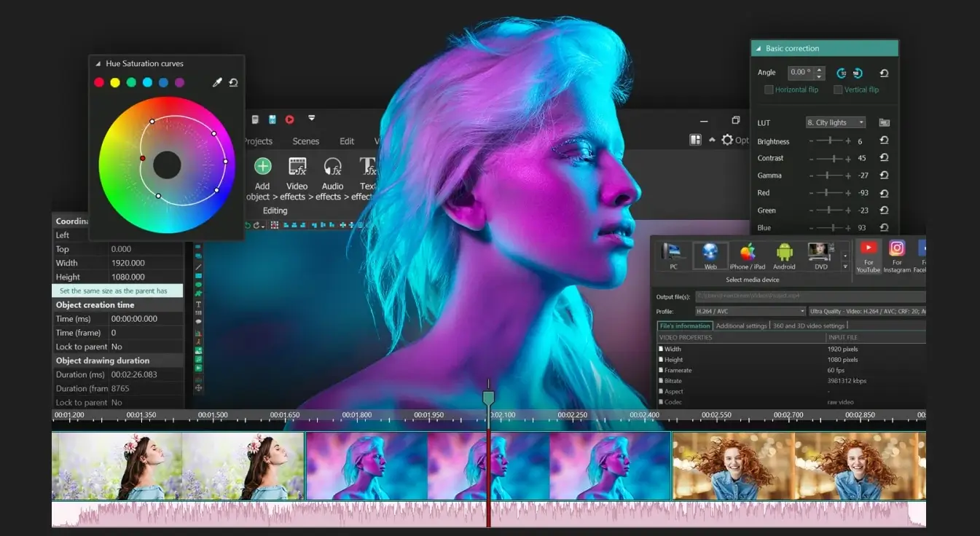Screen dimensions: 980x536
Task: Open the Video effects tool
Action: click(297, 167)
